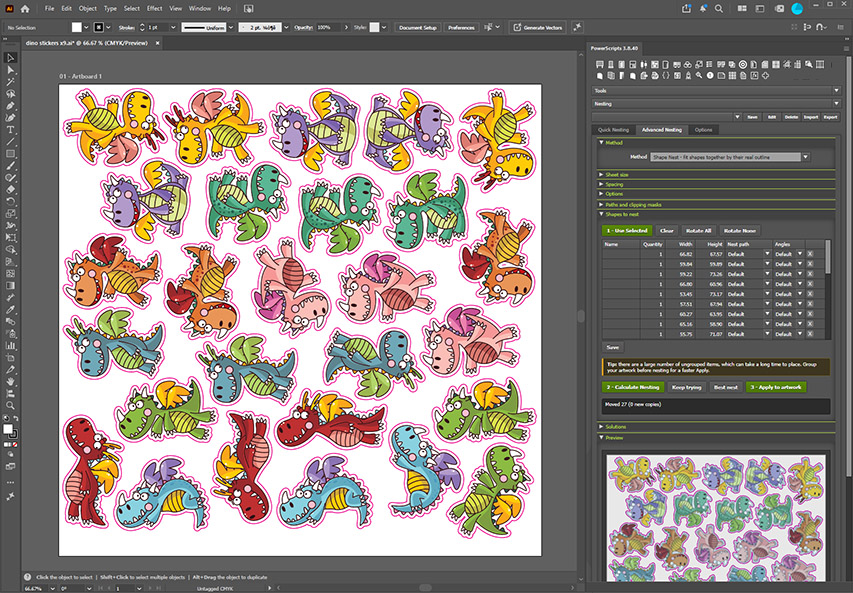
Task: Expand the Spacing section
Action: click(601, 184)
